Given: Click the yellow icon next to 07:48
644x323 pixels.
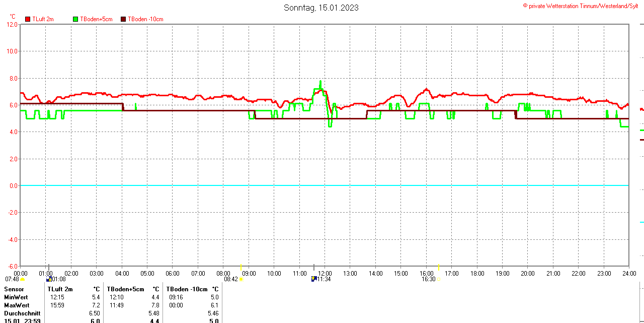Looking at the screenshot, I should 22,279.
